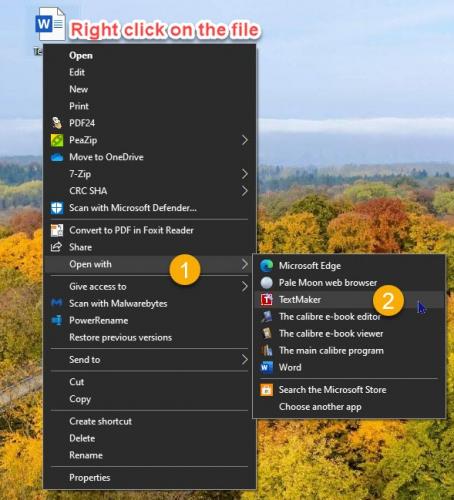Click the Foxit Reader convert icon
Screen dimensions: 454x500
click(x=57, y=230)
